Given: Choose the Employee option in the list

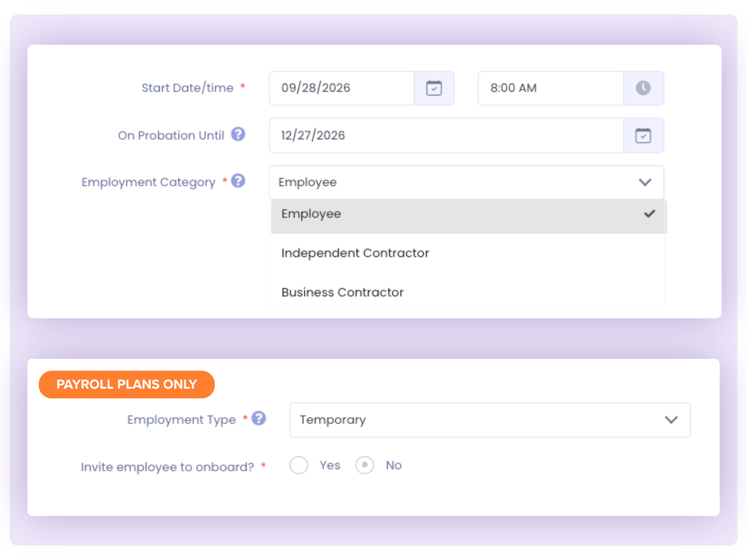Looking at the screenshot, I should [x=468, y=216].
